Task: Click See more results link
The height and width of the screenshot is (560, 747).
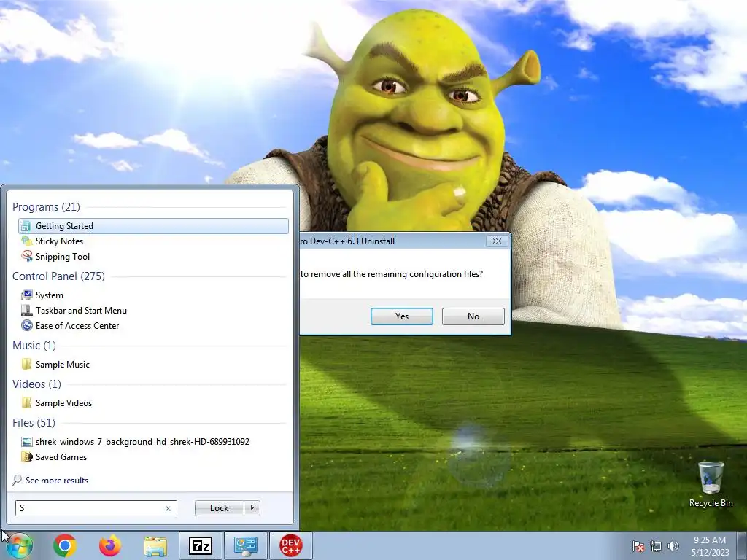Action: point(57,481)
